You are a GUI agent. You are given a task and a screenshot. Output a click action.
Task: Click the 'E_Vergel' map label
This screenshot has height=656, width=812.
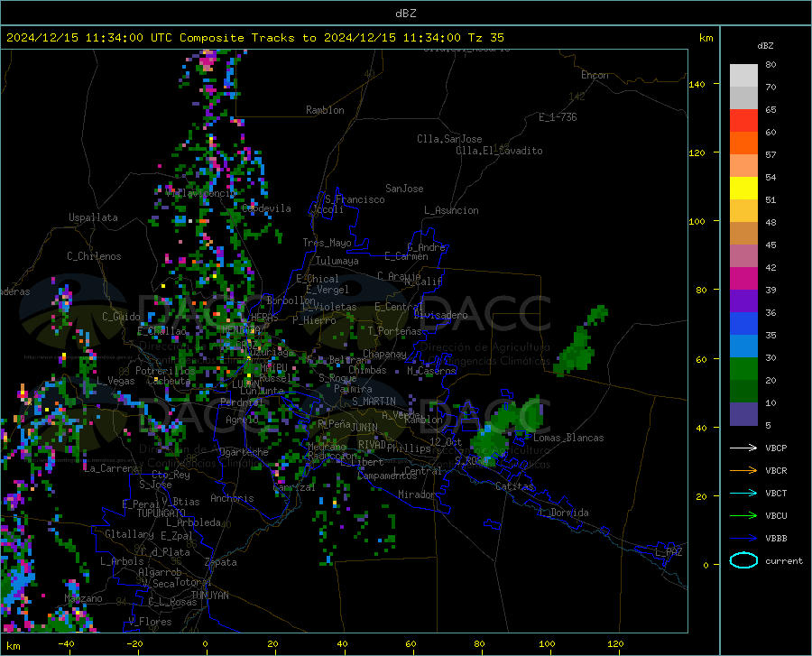(x=328, y=290)
